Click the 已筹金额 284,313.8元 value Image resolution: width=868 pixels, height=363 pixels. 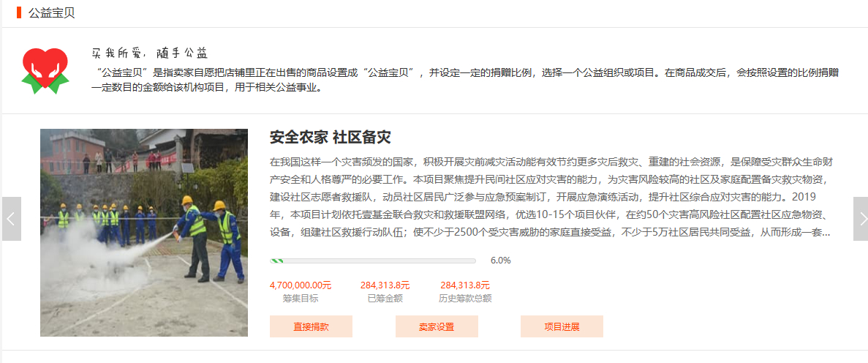pyautogui.click(x=385, y=285)
